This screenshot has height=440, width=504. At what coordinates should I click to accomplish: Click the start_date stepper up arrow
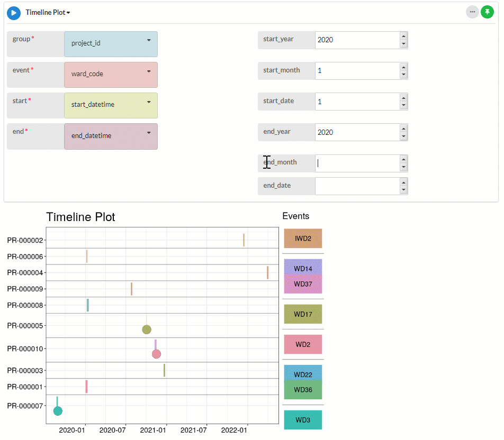(x=403, y=98)
